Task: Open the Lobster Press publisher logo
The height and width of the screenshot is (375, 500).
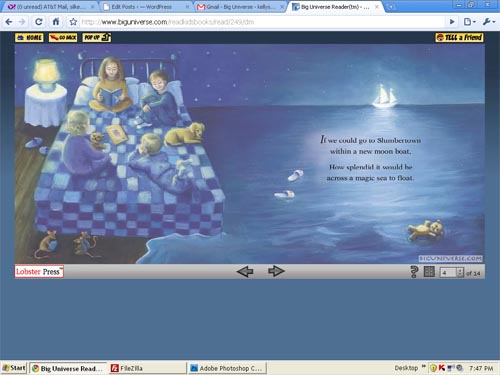Action: (39, 272)
